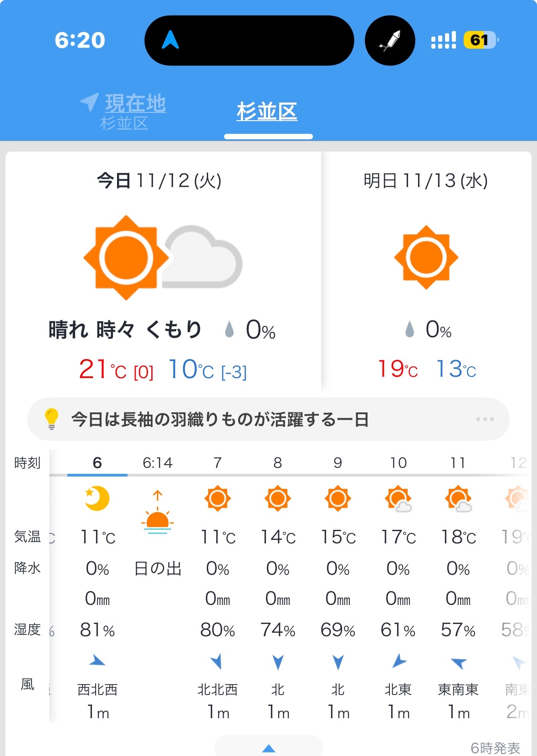Tap the sun-and-cloud icon at 10 o'clock

tap(398, 499)
